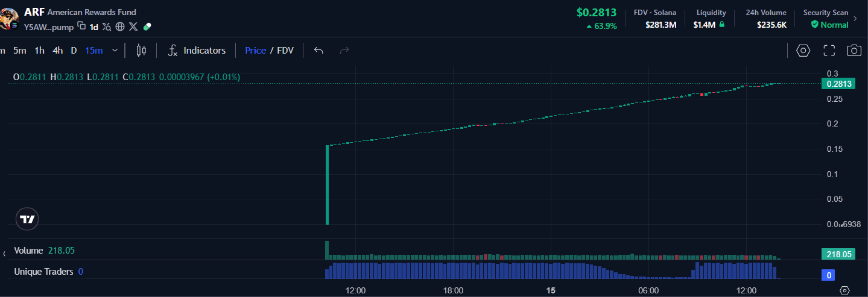868x297 pixels.
Task: Click the TradingView logo watermark button
Action: (x=27, y=219)
